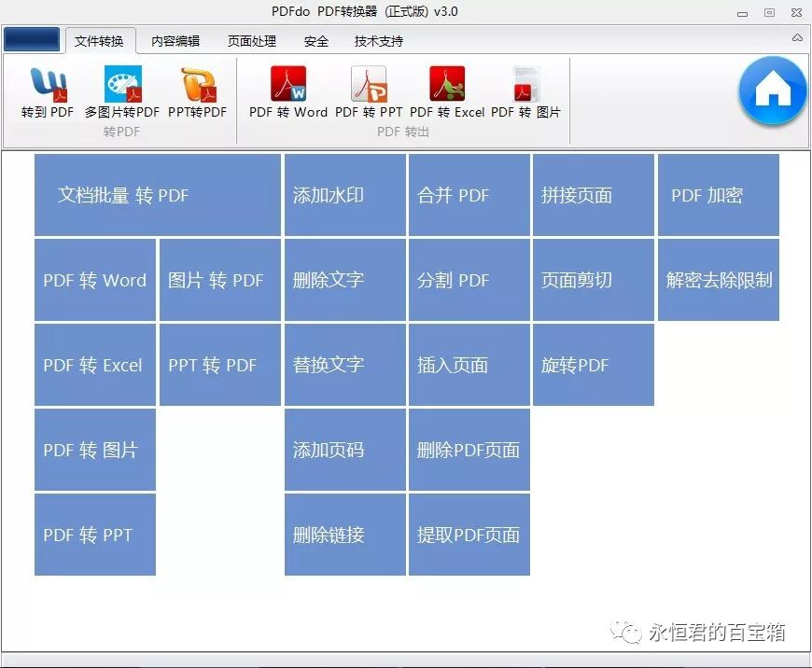
Task: Choose the 插入页面 tile
Action: pos(469,365)
